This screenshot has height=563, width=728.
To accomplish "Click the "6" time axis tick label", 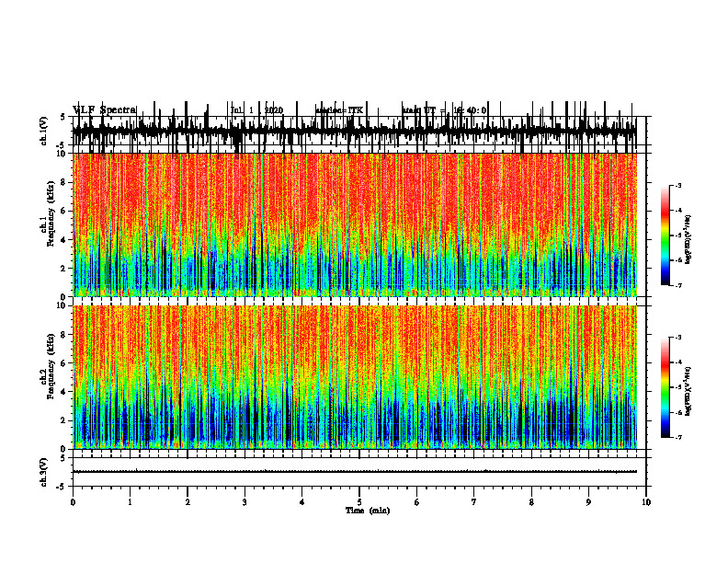I will click(417, 502).
